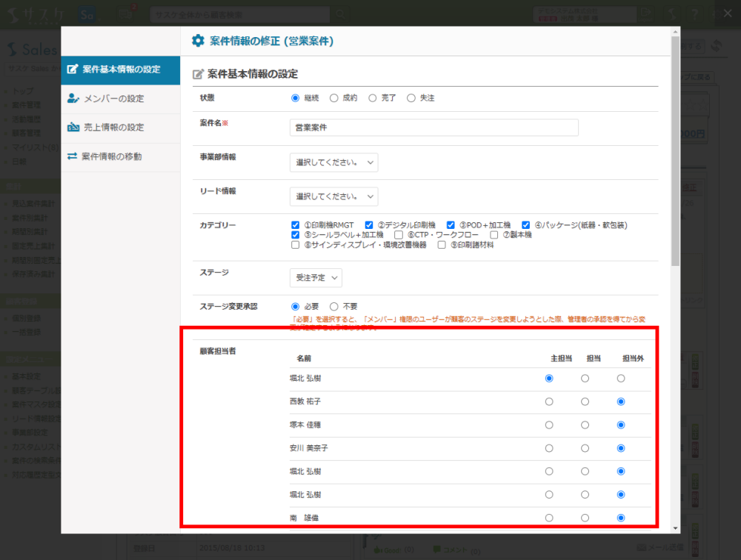Uncheck ①印刷機RMGT category

296,225
